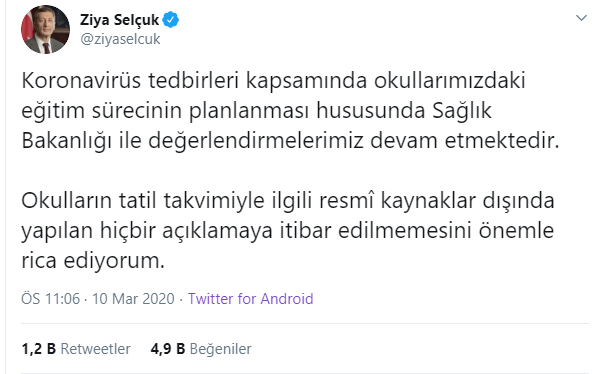
Task: Select the word Koronavirüs in the tweet
Action: click(81, 80)
